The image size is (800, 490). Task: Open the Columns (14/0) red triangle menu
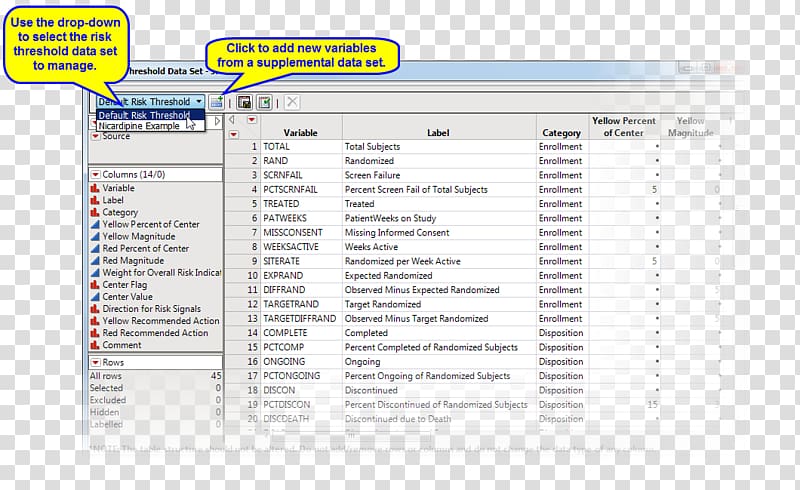95,175
